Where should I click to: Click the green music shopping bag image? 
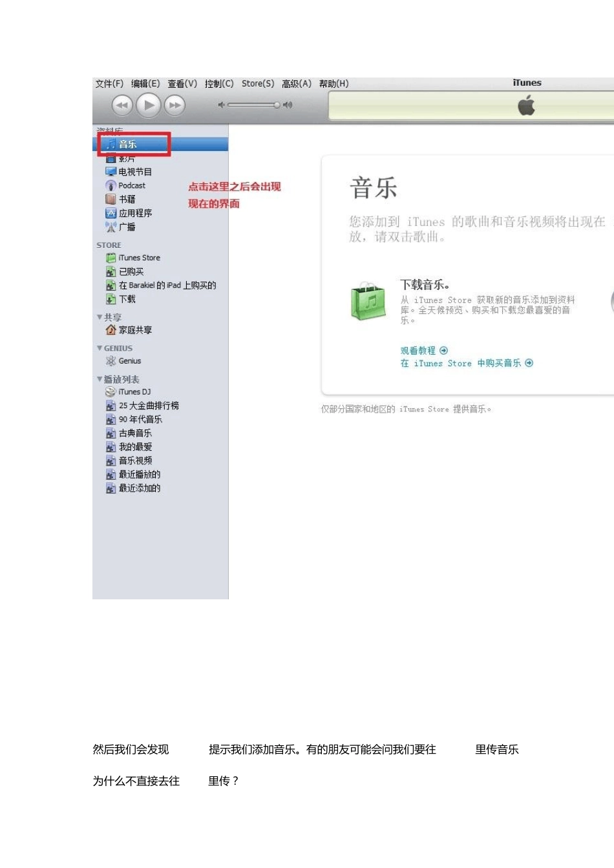point(368,301)
